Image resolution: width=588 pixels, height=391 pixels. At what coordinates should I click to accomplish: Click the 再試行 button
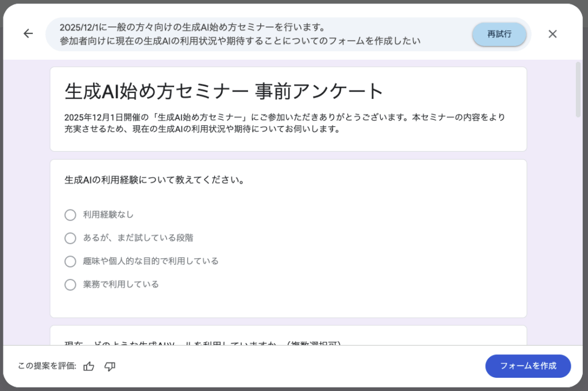click(x=499, y=34)
